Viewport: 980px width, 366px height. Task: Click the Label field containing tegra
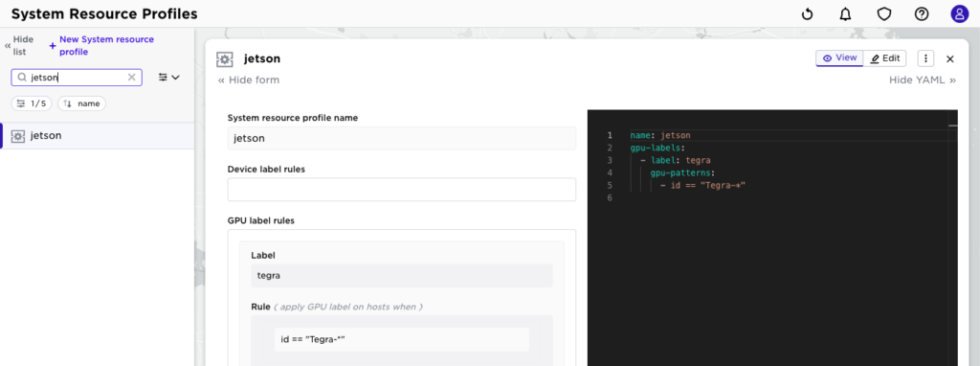click(401, 275)
